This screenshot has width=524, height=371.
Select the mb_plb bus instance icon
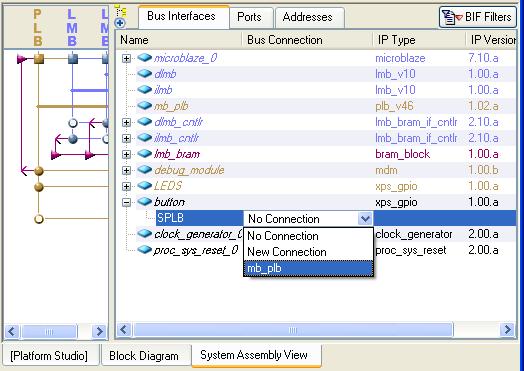(145, 106)
